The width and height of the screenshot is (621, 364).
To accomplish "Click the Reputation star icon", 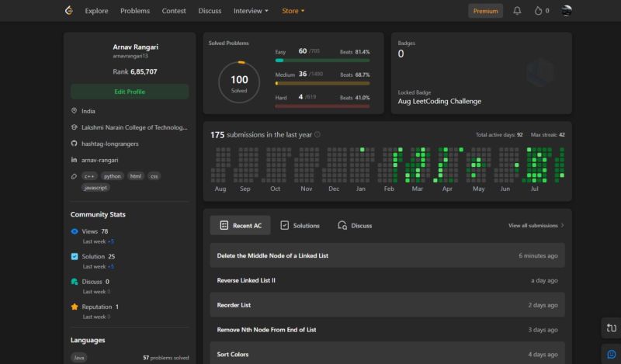I will [75, 307].
